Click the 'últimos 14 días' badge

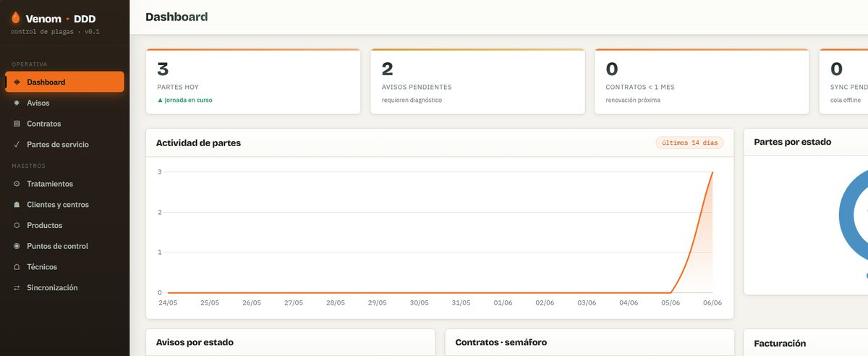click(689, 143)
